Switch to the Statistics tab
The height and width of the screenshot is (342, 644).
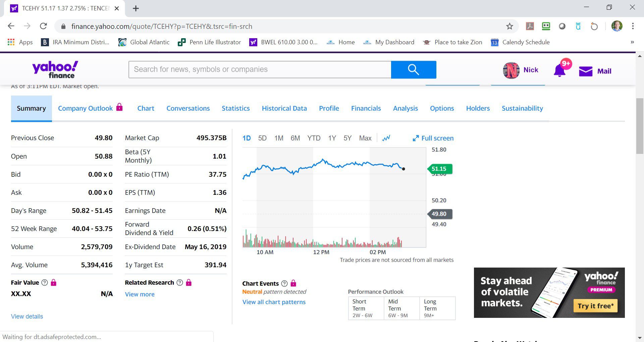click(235, 108)
